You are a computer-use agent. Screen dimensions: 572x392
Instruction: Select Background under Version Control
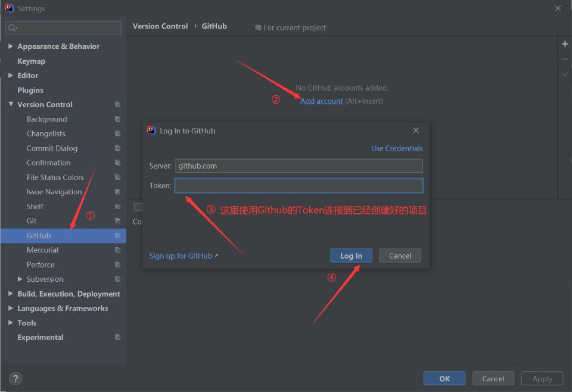coord(46,119)
